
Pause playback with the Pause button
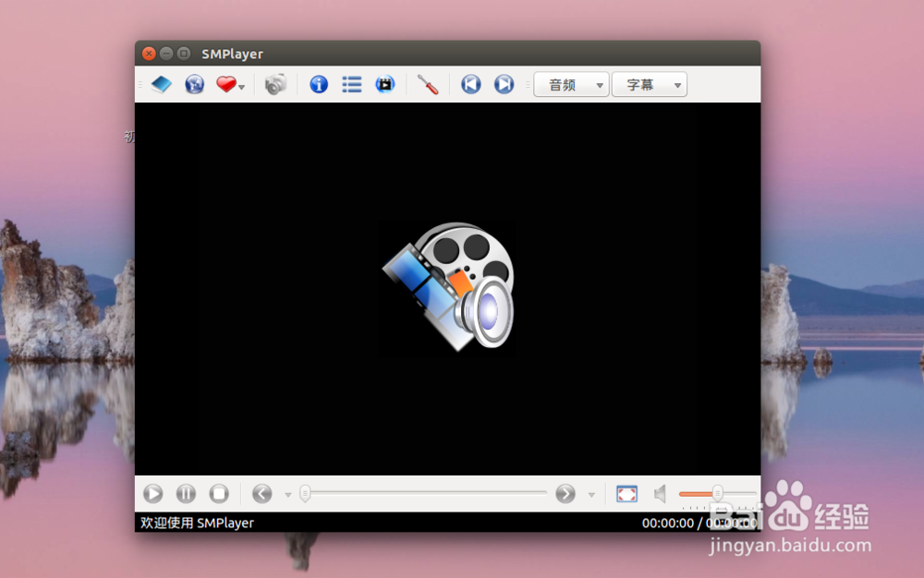[187, 494]
